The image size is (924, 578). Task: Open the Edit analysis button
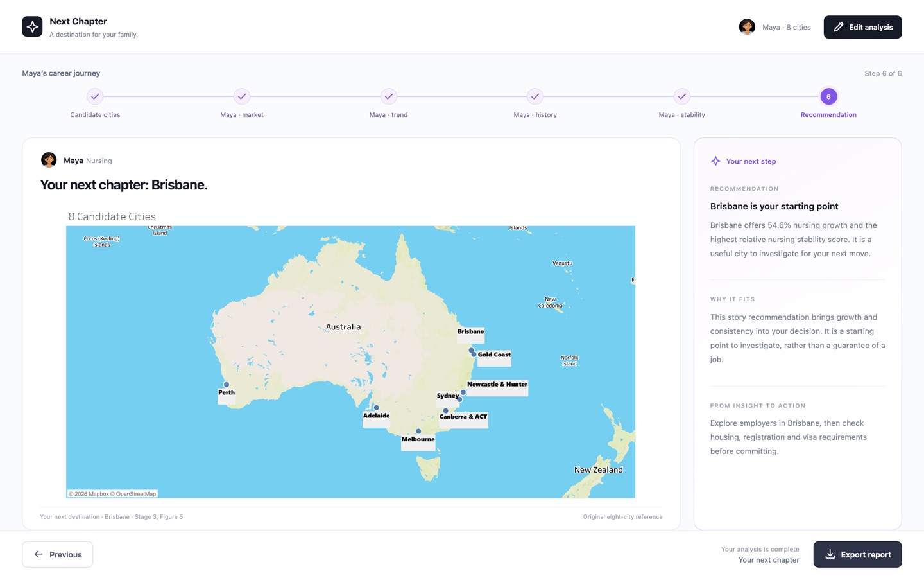point(862,27)
